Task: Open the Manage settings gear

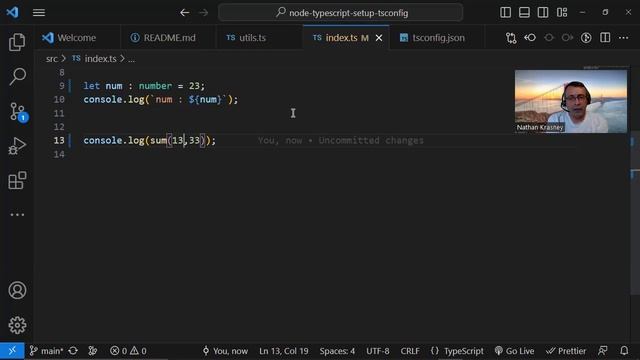Action: click(17, 325)
